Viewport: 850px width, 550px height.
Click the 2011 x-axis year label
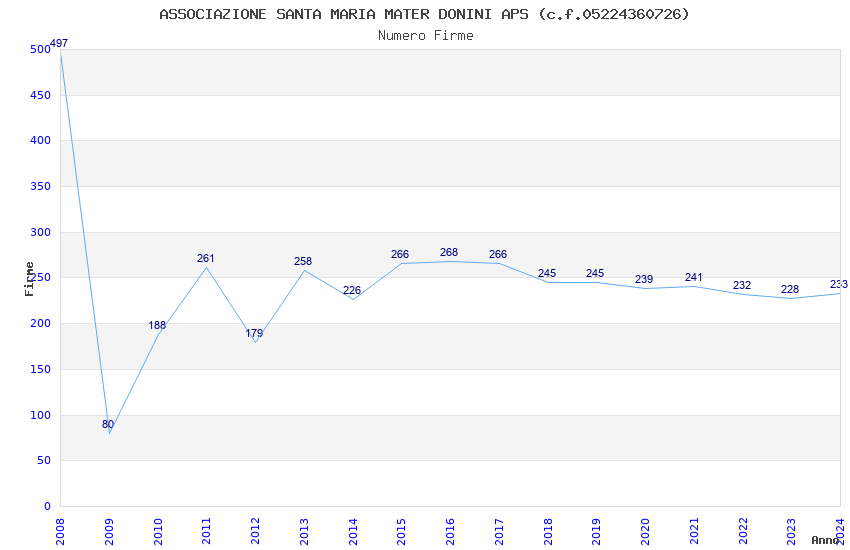[x=207, y=531]
